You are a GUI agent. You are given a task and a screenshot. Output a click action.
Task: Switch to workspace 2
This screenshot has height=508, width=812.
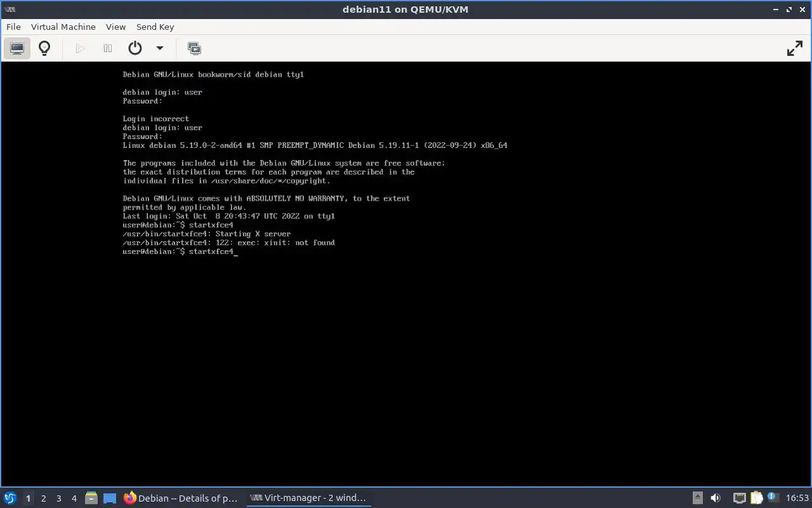pos(43,498)
